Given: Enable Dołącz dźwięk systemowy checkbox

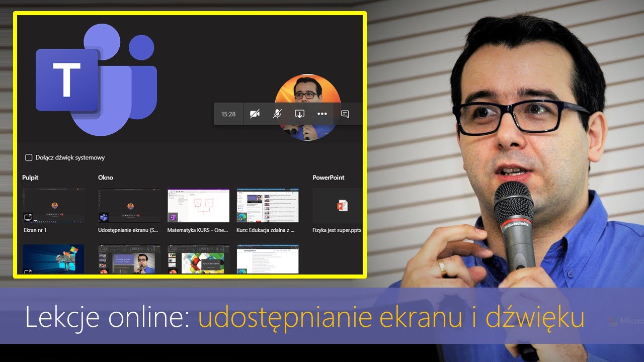Looking at the screenshot, I should 29,157.
